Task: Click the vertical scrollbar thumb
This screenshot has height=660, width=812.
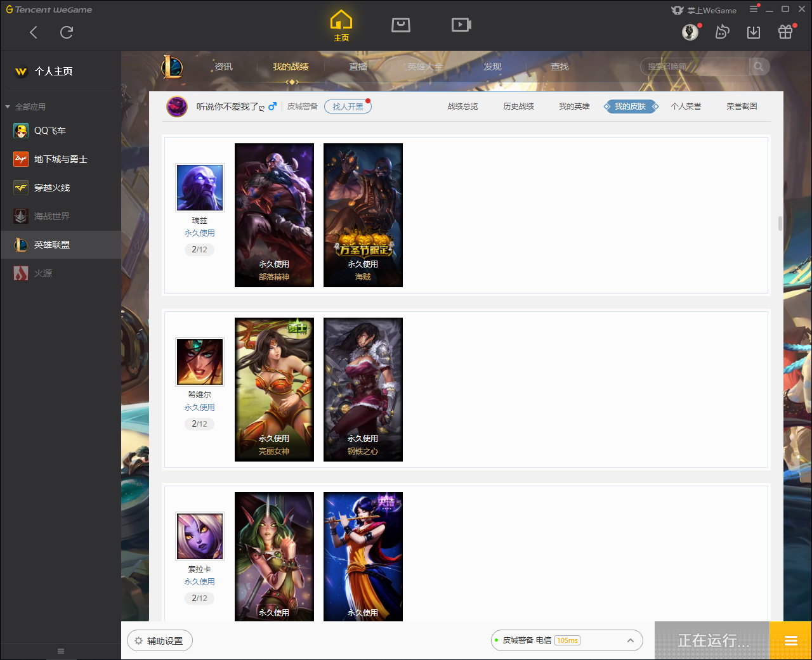Action: click(780, 223)
